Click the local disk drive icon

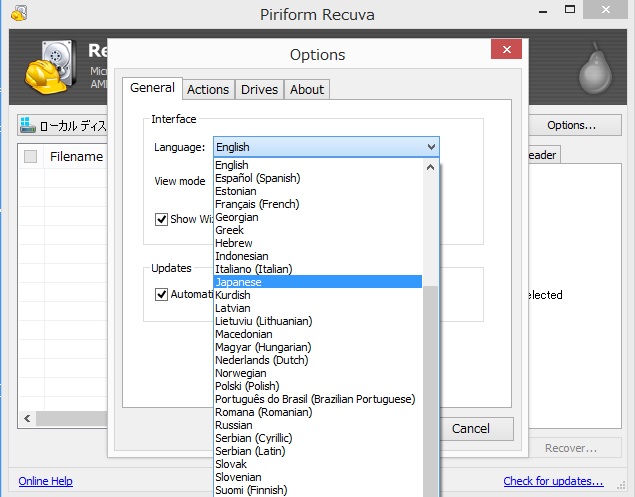28,125
